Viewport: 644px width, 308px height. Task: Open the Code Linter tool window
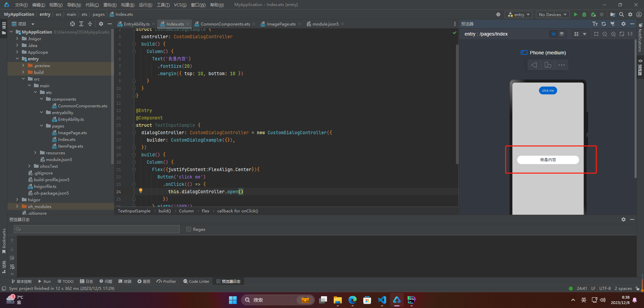196,281
